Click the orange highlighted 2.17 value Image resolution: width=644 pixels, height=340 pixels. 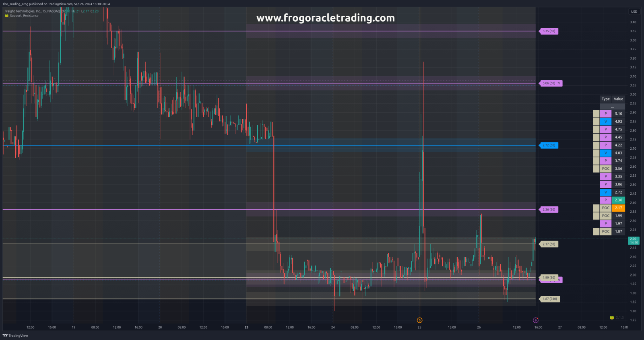(x=619, y=208)
